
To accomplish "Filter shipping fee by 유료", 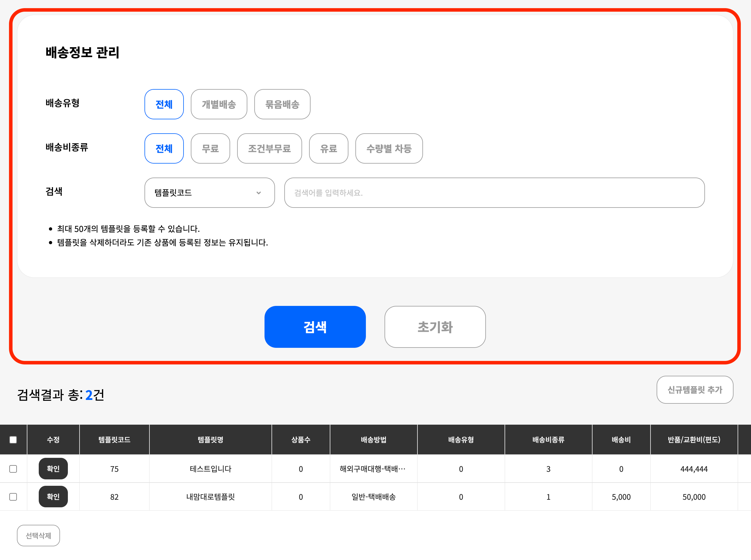I will click(328, 148).
